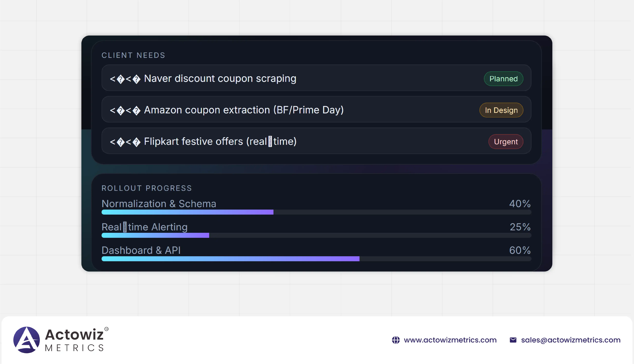Click the green Planned status badge
This screenshot has height=364, width=634.
coord(503,79)
